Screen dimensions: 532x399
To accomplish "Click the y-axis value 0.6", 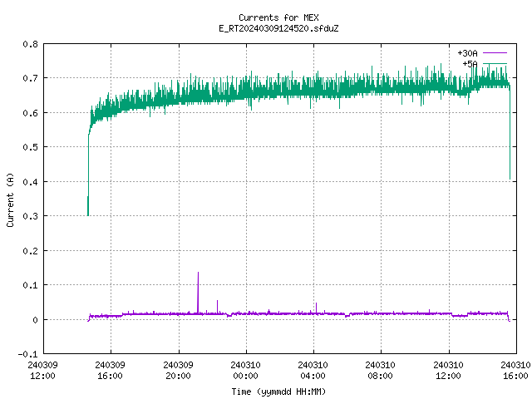I will pos(30,113).
